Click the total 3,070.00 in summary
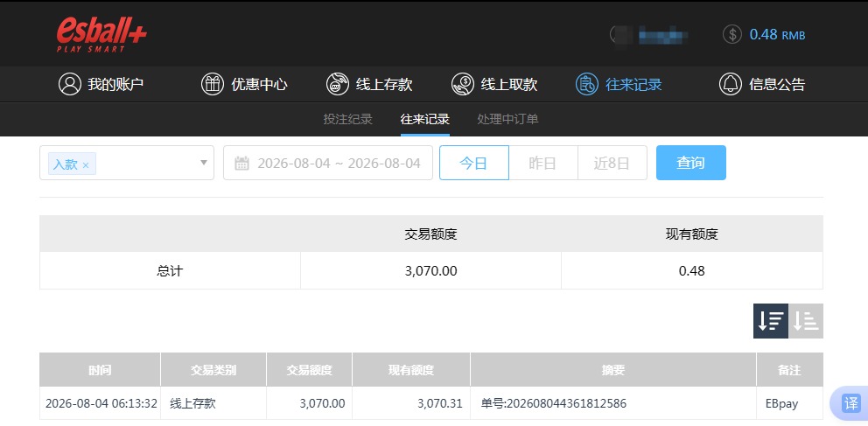The height and width of the screenshot is (426, 868). click(x=431, y=271)
